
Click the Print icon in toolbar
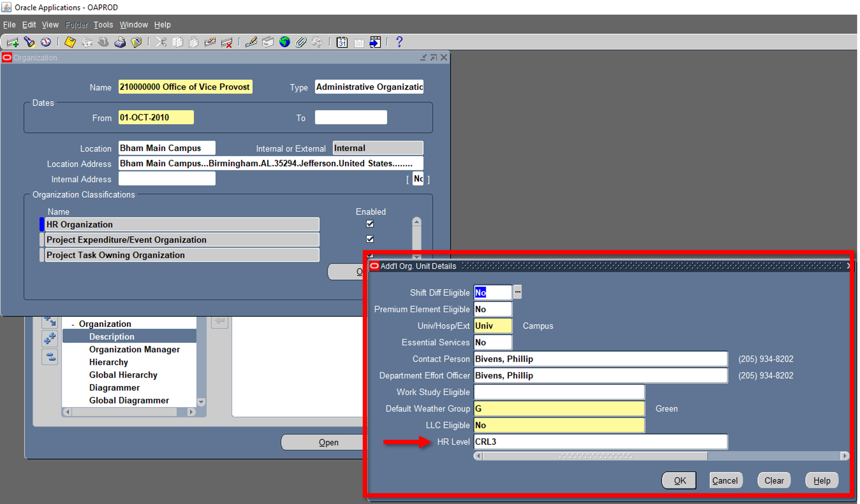120,42
